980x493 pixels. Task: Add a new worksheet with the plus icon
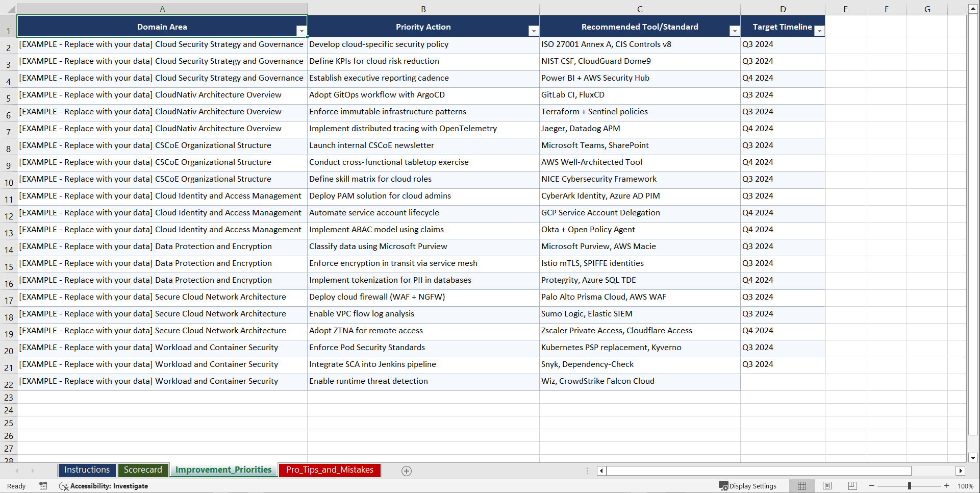(x=407, y=471)
